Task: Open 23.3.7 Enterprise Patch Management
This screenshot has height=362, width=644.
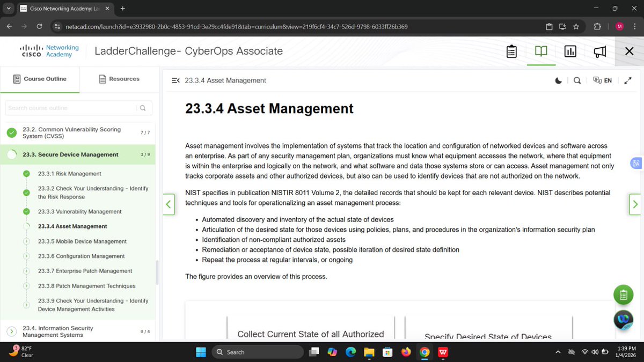Action: 85,271
